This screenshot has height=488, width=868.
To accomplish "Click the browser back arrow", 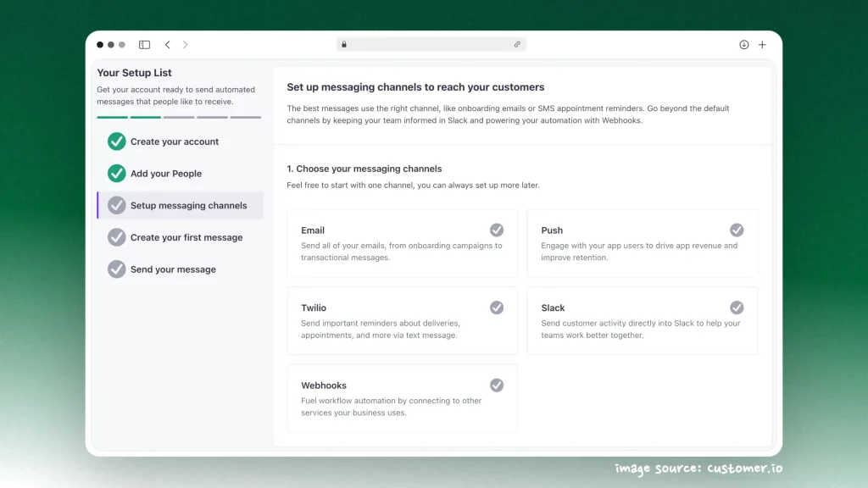I will tap(167, 44).
